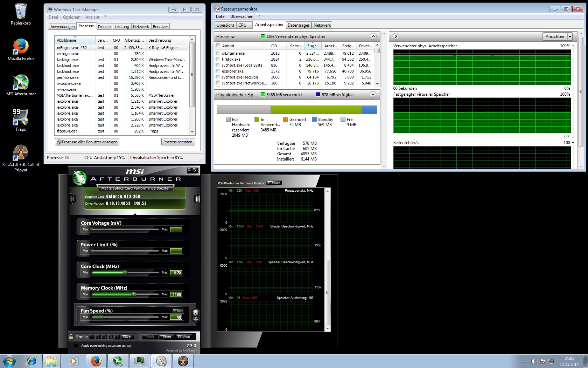The height and width of the screenshot is (368, 588).
Task: Select Afterburner profile slot 2
Action: 98,337
